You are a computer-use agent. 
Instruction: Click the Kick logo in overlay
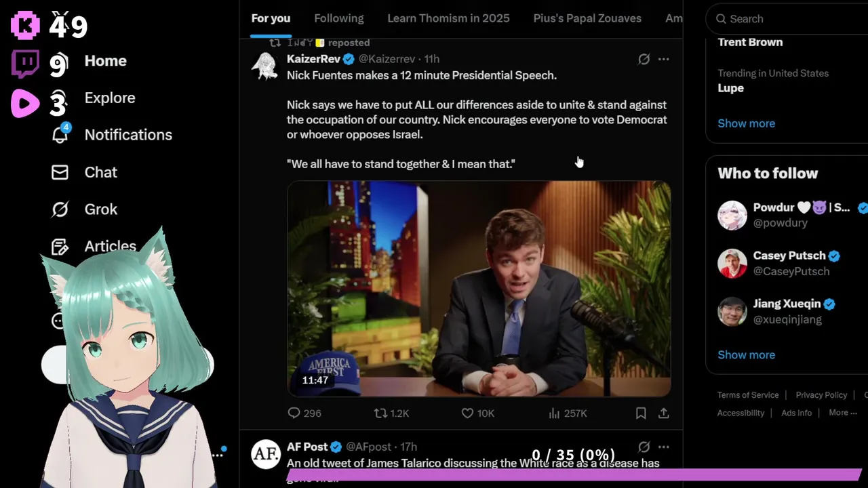(x=25, y=25)
